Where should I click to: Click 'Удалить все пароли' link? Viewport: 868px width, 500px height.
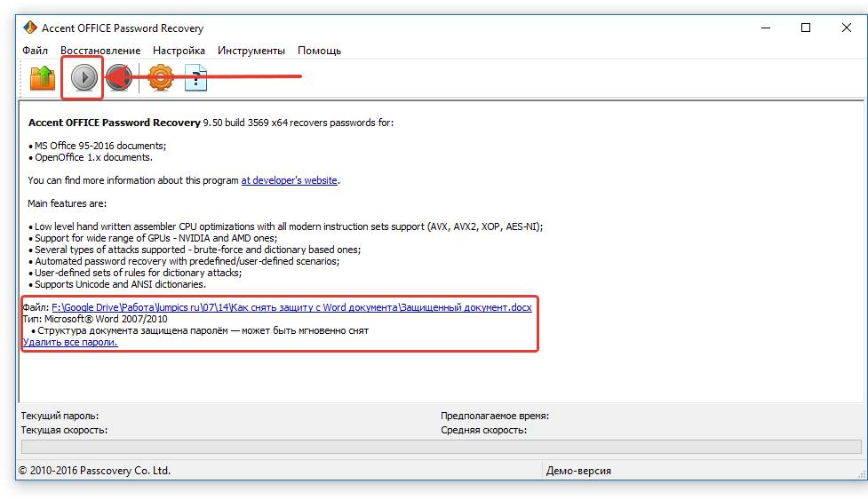(x=70, y=342)
